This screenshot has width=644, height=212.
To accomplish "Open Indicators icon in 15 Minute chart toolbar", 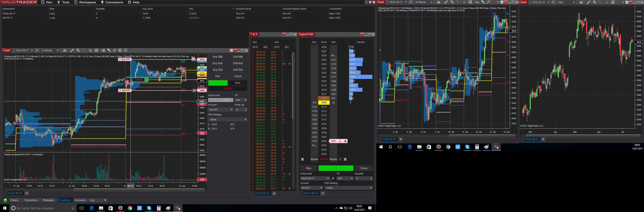I will (x=115, y=50).
